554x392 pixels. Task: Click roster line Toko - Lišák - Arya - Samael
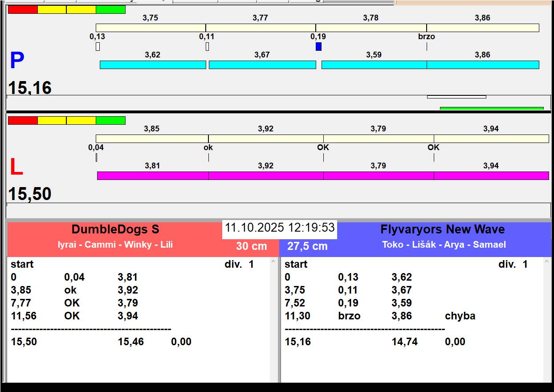coord(444,245)
